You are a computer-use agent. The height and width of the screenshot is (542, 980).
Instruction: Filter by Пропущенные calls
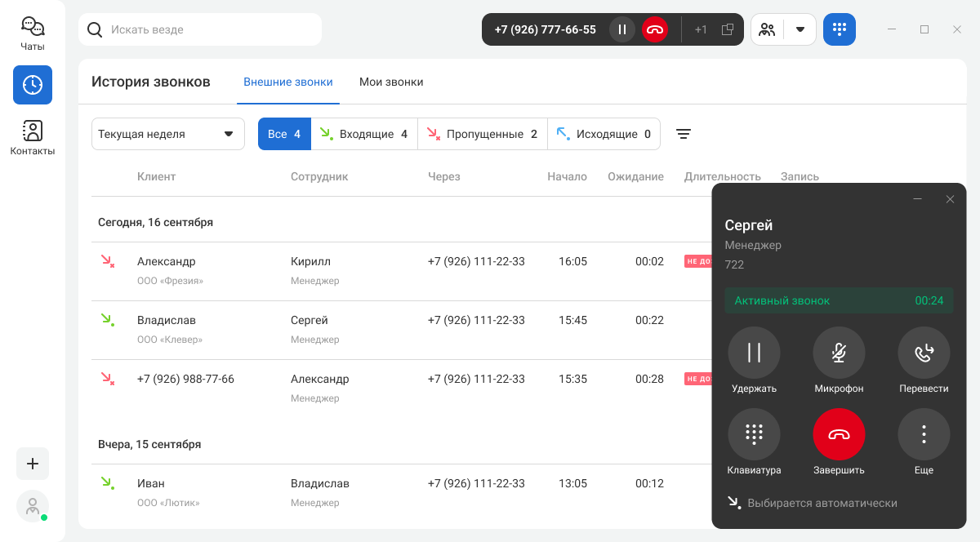483,134
